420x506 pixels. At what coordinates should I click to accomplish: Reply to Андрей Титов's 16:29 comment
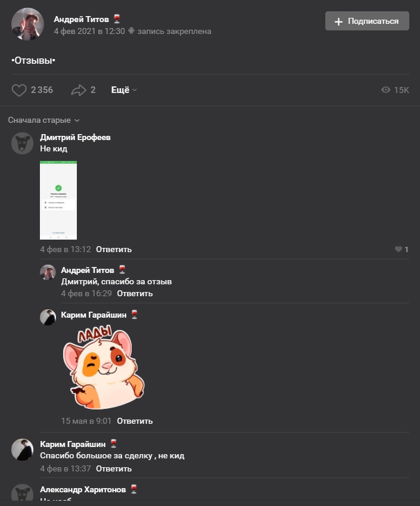[135, 293]
